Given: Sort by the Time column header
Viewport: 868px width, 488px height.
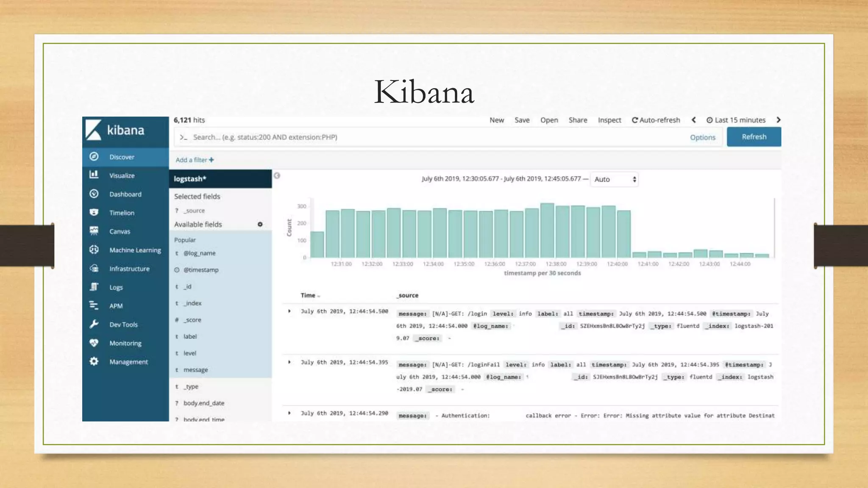Looking at the screenshot, I should [x=310, y=295].
